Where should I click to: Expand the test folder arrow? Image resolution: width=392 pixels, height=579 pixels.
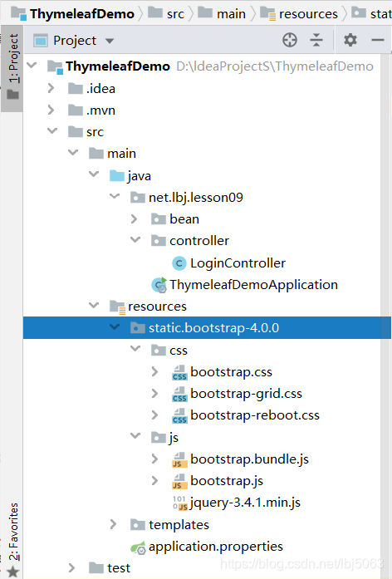pos(72,567)
